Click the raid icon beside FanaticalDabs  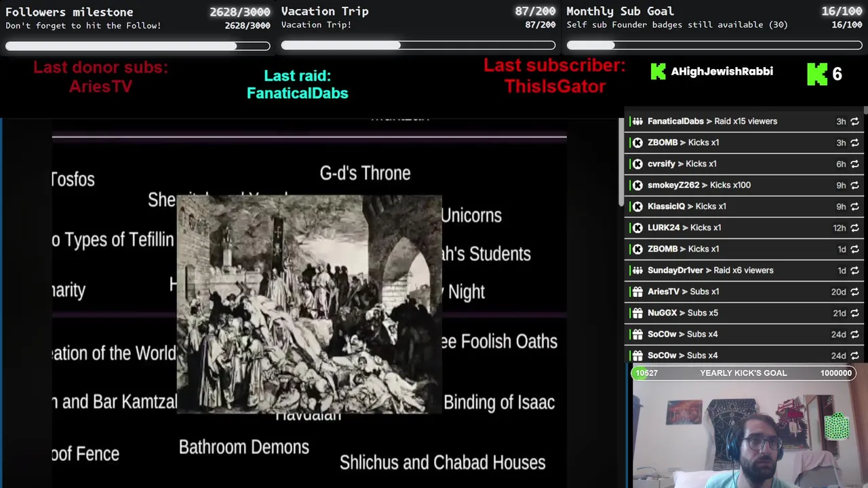tap(637, 121)
